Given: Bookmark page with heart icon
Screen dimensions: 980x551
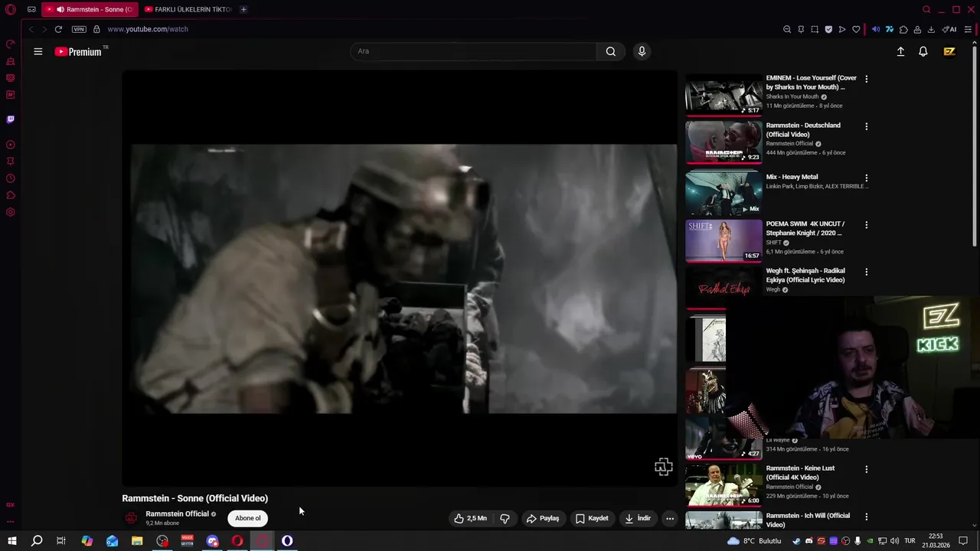Looking at the screenshot, I should point(856,29).
